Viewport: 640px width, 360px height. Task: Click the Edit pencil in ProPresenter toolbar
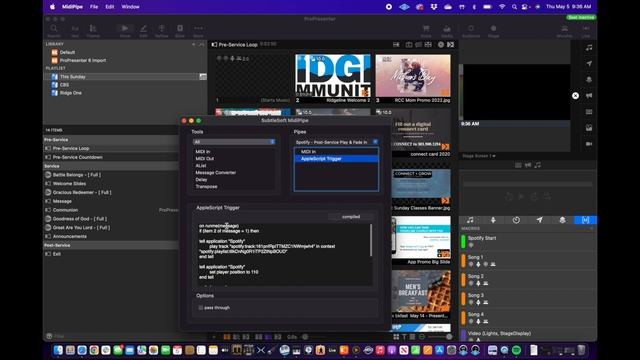[143, 30]
